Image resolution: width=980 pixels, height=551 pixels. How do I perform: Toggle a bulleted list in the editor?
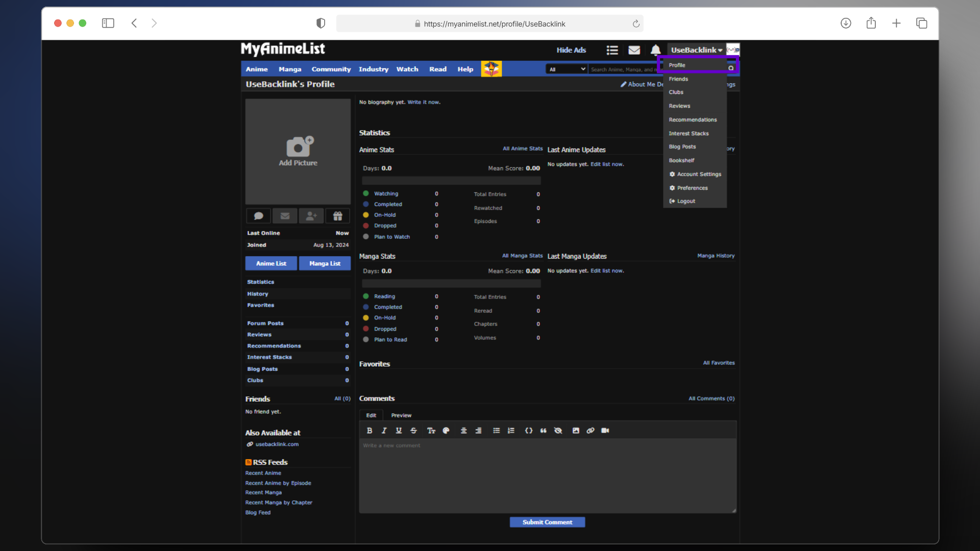pyautogui.click(x=496, y=431)
